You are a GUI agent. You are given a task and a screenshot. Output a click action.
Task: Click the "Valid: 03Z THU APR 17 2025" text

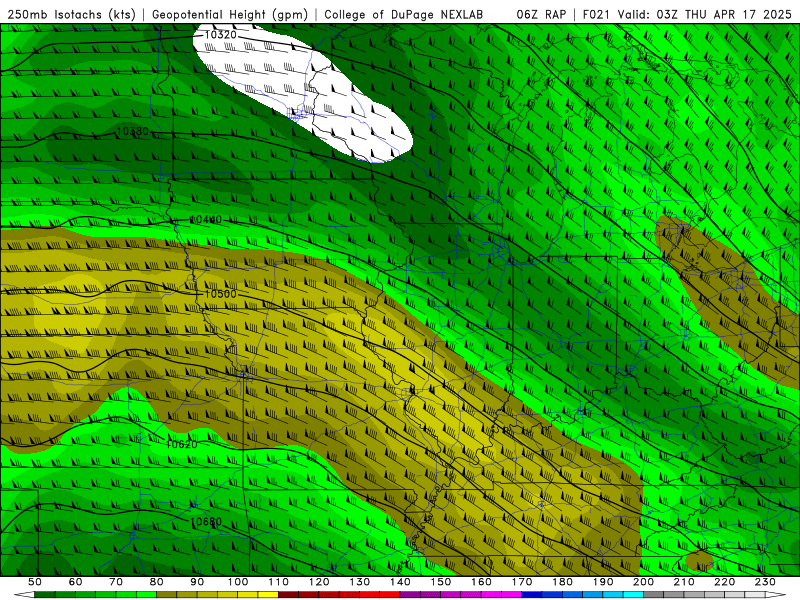coord(705,15)
